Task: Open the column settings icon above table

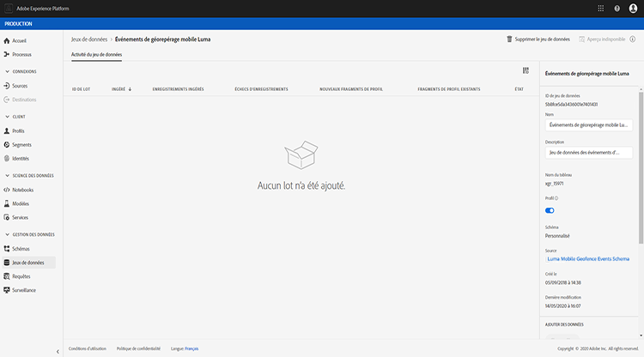Action: pos(526,70)
